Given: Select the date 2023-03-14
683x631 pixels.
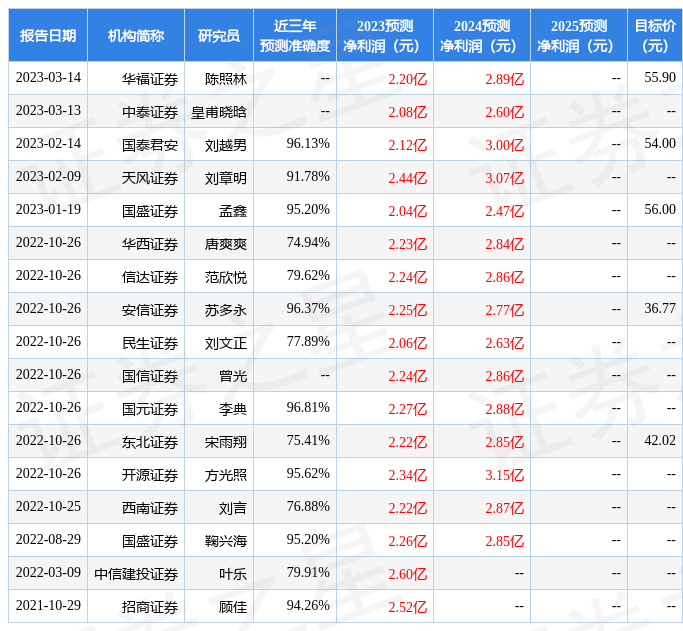Looking at the screenshot, I should 48,78.
